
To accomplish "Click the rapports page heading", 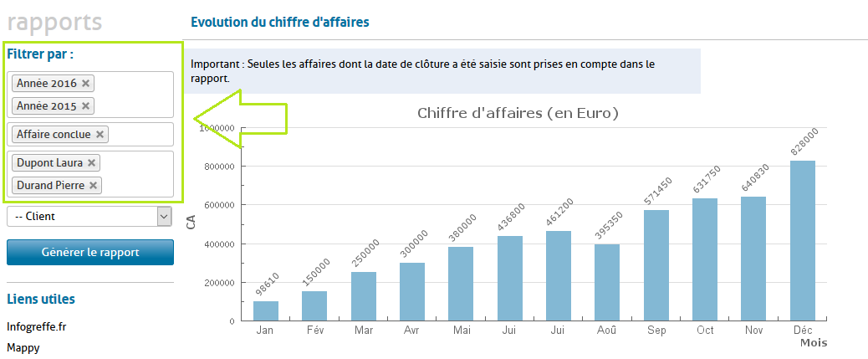I will click(x=54, y=23).
